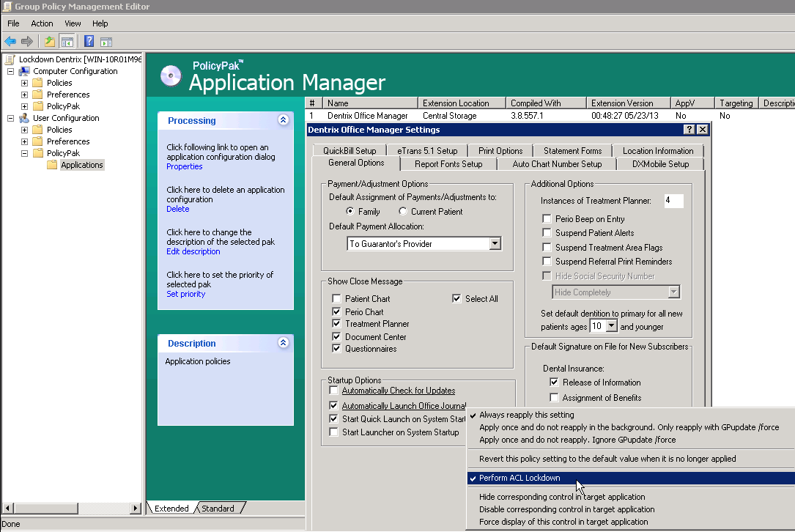The height and width of the screenshot is (532, 795).
Task: Click the tree pane scroll right arrow
Action: [x=136, y=508]
